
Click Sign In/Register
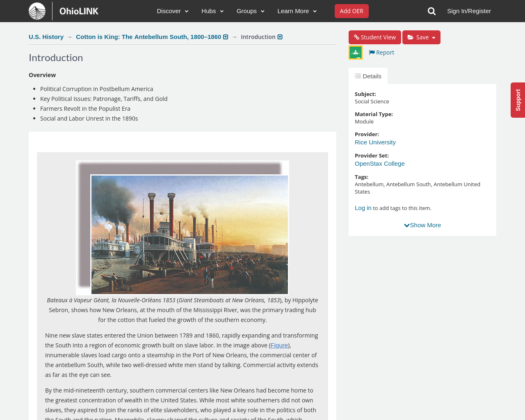tap(469, 11)
